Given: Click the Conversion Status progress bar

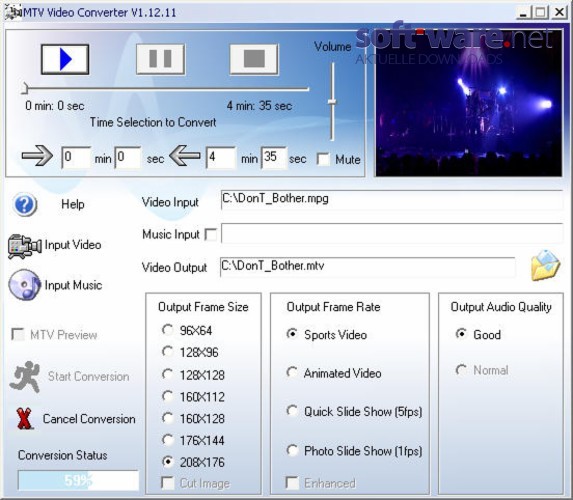Looking at the screenshot, I should point(79,480).
